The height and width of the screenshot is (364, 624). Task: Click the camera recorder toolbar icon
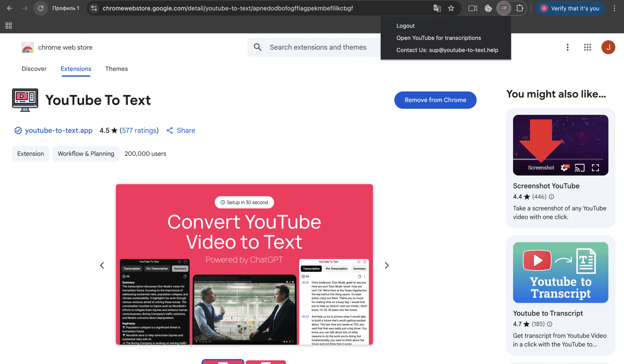472,8
